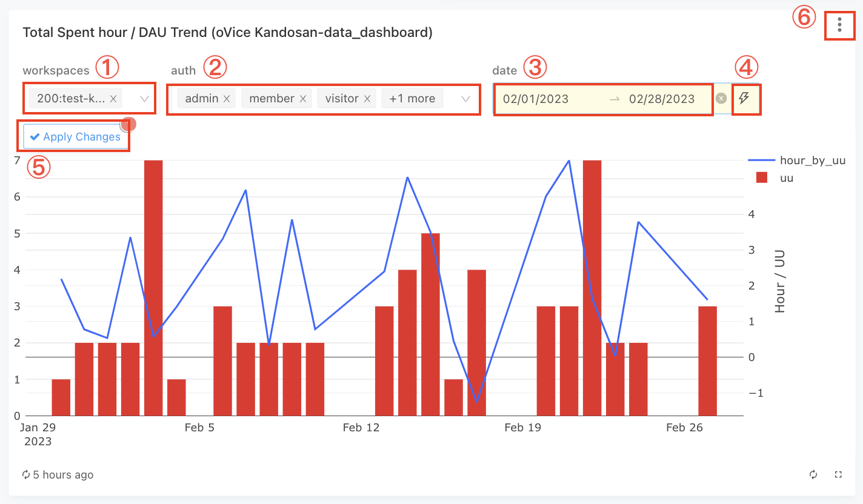Viewport: 863px width, 504px height.
Task: Expand widget to fullscreen
Action: (x=839, y=475)
